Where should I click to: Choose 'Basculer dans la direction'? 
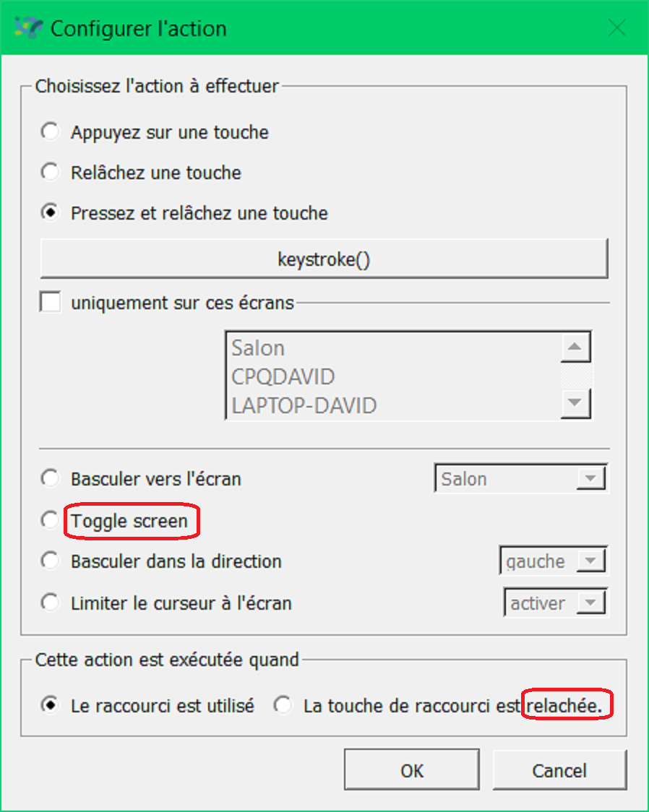coord(49,561)
